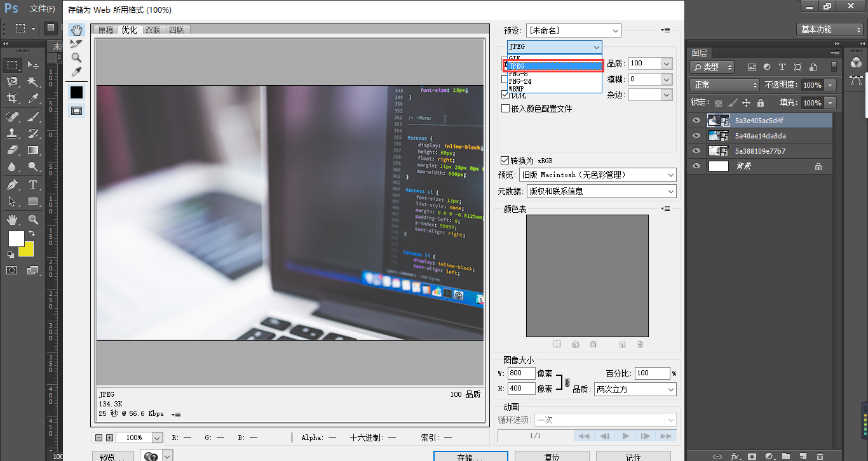This screenshot has width=868, height=461.
Task: Open the 基本功能 workspace dropdown
Action: (830, 29)
